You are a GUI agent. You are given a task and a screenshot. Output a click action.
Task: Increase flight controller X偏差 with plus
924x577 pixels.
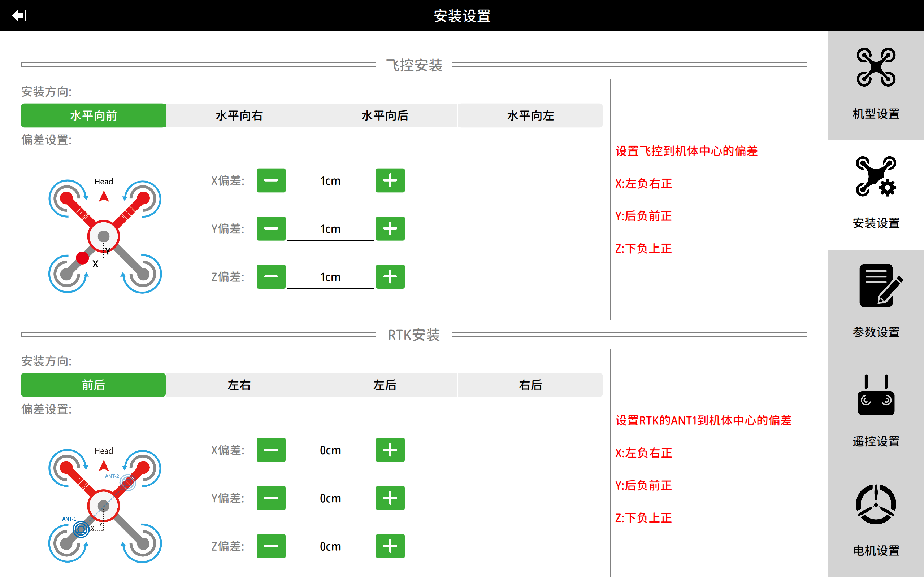(390, 180)
